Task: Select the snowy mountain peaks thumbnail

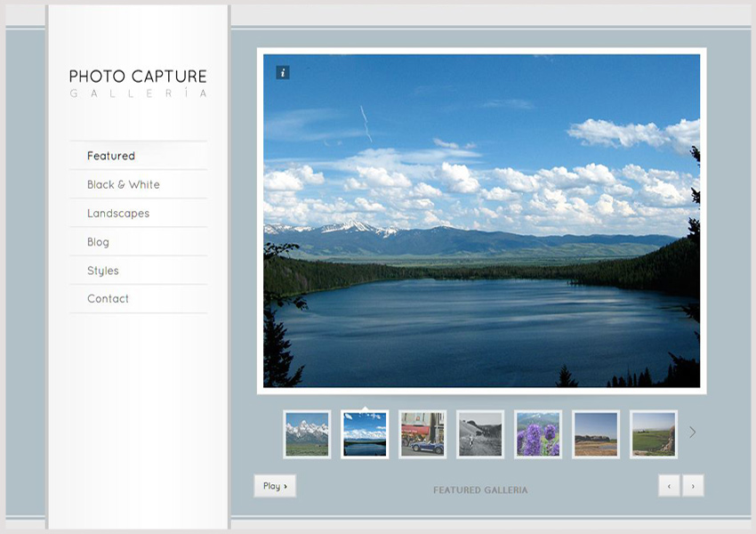Action: tap(307, 434)
